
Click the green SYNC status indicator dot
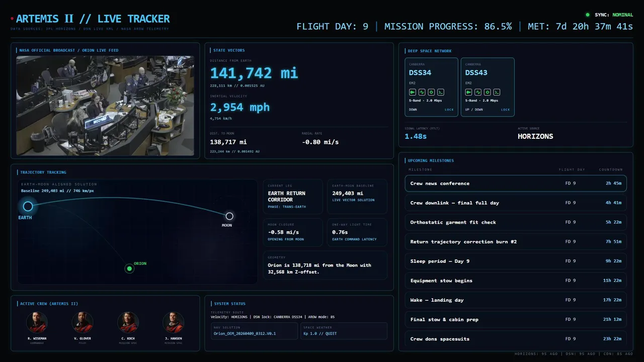[588, 15]
